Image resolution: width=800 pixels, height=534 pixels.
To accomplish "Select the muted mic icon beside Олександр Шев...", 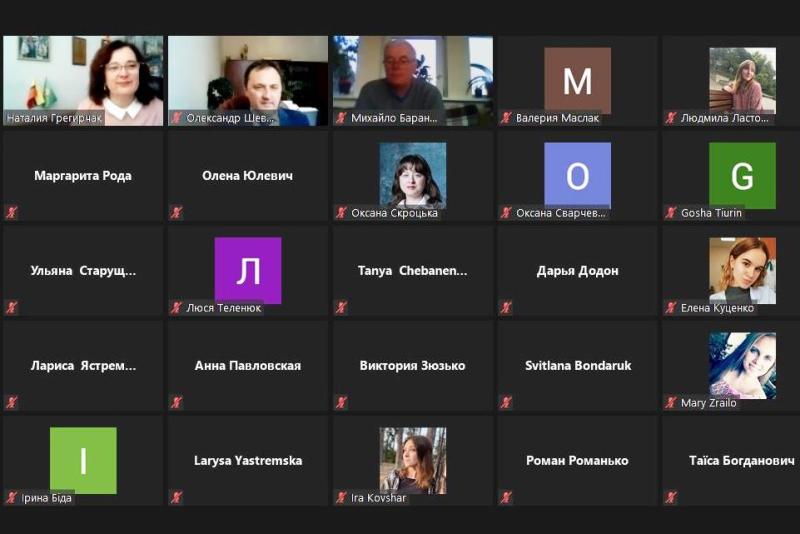I will click(176, 118).
